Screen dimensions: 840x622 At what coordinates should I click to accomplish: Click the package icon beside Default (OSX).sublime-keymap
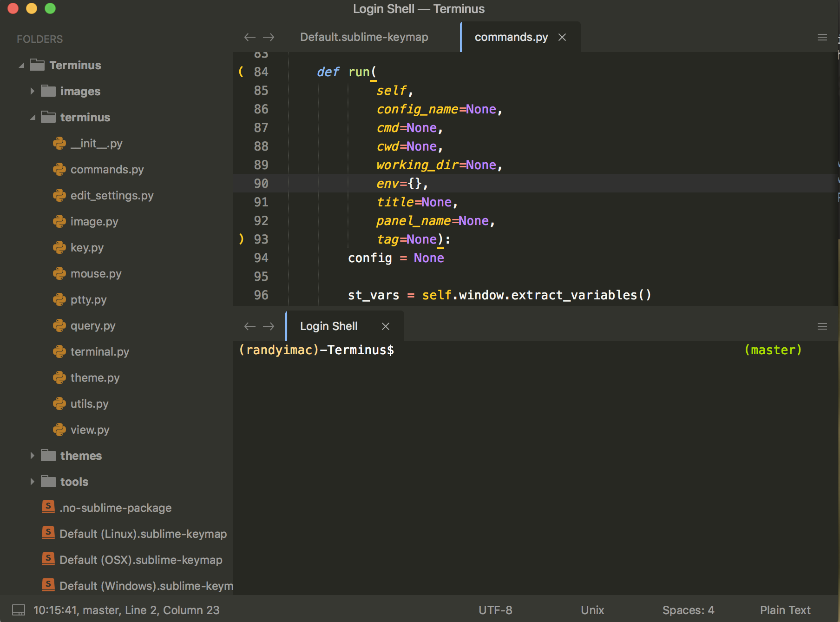pos(48,560)
